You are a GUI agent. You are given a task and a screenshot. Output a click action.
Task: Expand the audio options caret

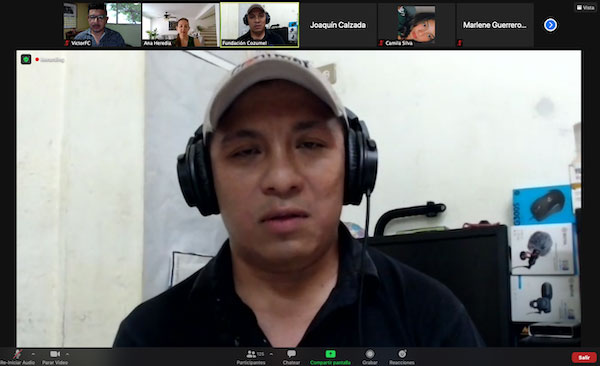point(33,354)
